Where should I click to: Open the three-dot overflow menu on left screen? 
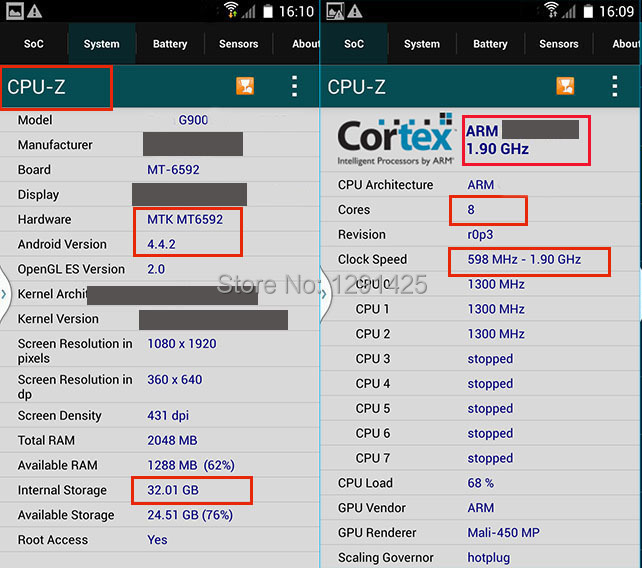tap(294, 86)
